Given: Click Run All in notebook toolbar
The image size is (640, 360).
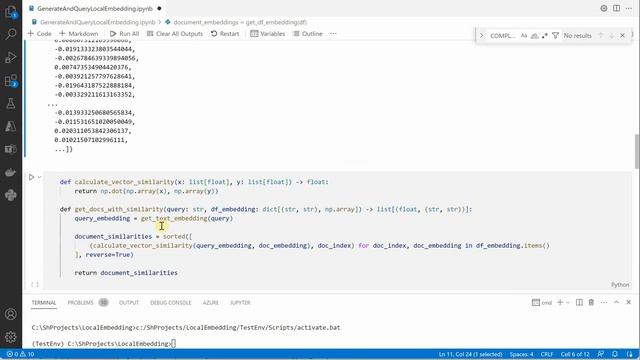Looking at the screenshot, I should tap(124, 33).
